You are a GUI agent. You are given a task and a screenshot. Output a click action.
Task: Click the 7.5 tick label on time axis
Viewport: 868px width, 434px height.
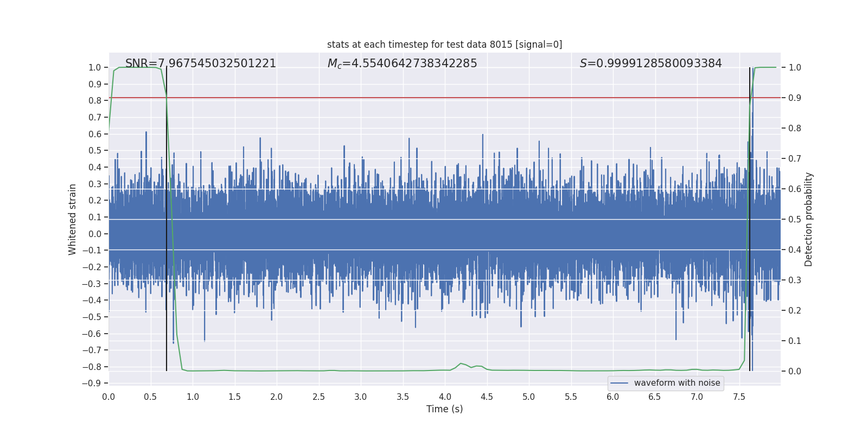pyautogui.click(x=739, y=397)
